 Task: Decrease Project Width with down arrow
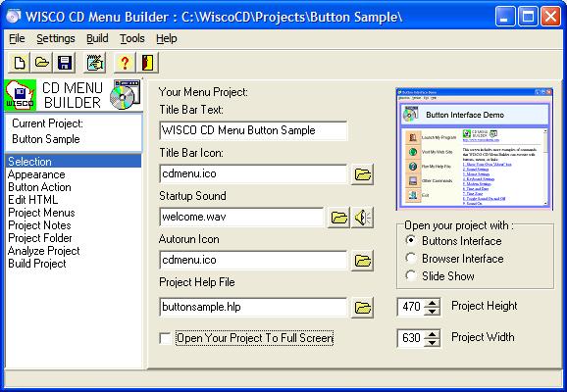point(432,342)
